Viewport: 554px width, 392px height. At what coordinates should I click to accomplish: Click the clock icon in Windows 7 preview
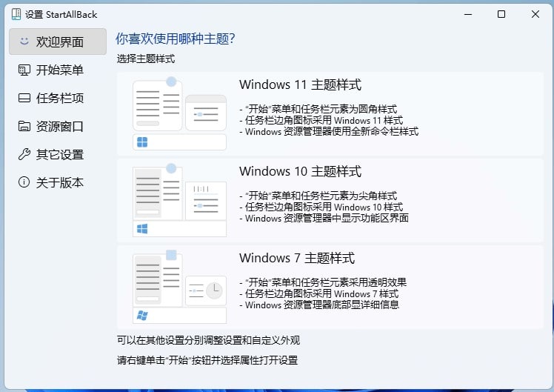214,290
